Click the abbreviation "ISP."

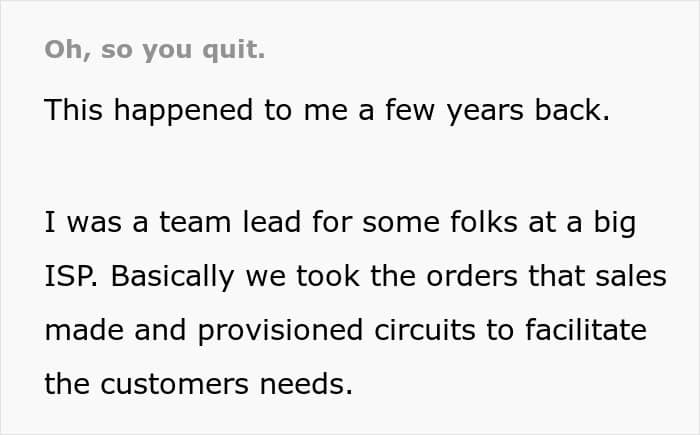[71, 276]
